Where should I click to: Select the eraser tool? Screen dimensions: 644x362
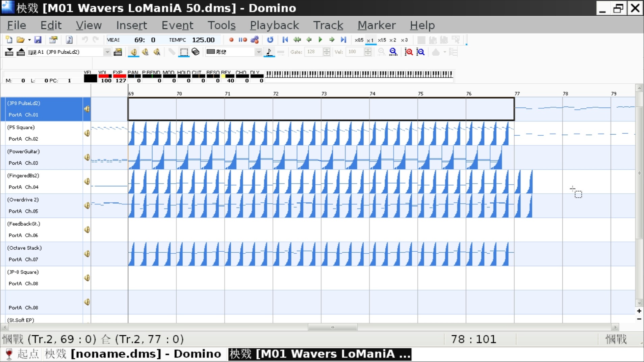tap(196, 52)
